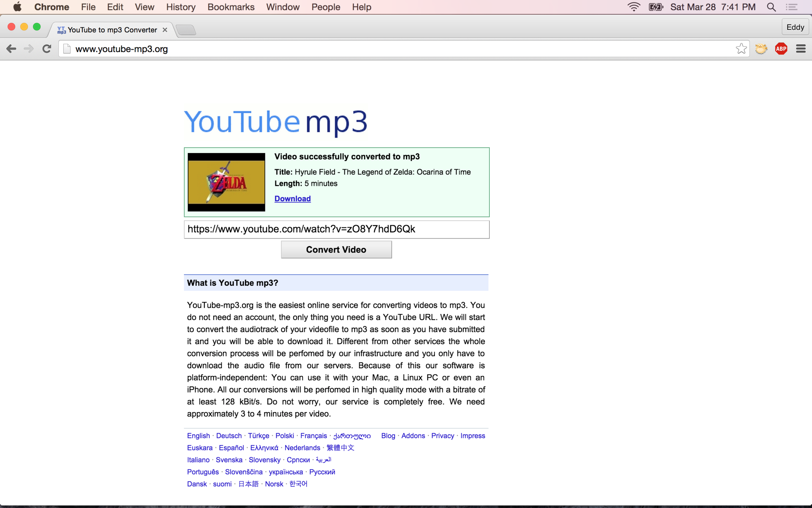The image size is (812, 508).
Task: Open the Edit menu
Action: (115, 7)
